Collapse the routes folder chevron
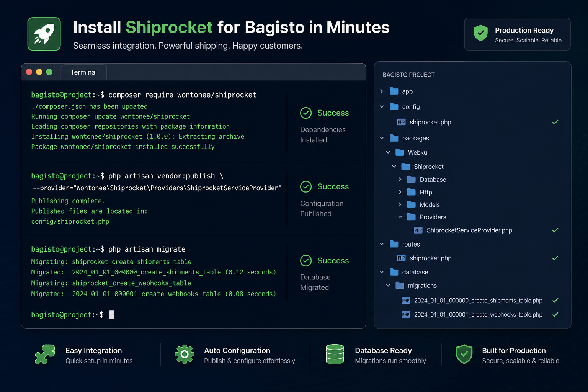The height and width of the screenshot is (392, 588). click(382, 244)
